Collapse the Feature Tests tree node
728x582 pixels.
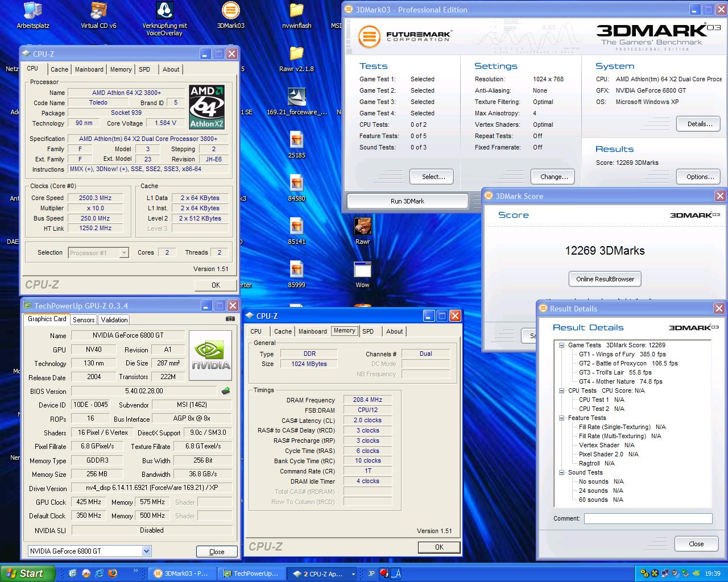click(561, 418)
